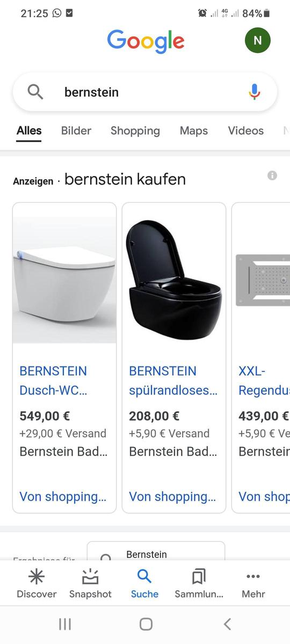
Task: Open Snapshot in the bottom navigation
Action: [90, 583]
